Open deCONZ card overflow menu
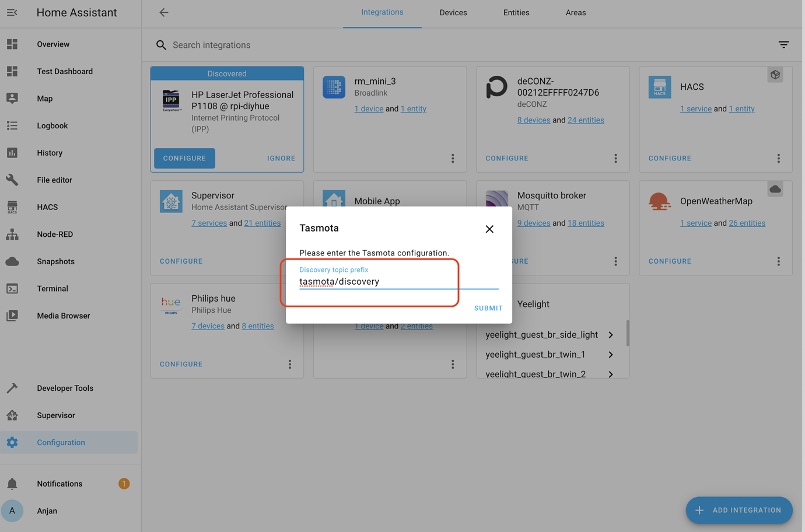Viewport: 805px width, 532px height. pos(615,158)
